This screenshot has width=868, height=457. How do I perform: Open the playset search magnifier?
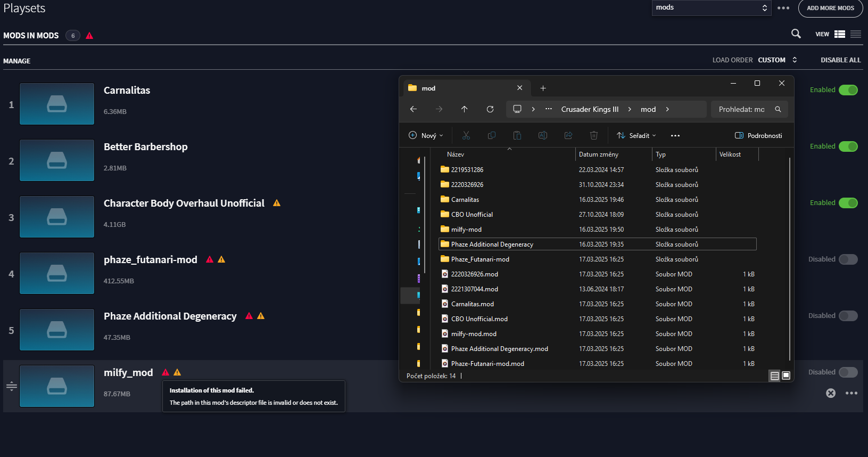point(796,34)
